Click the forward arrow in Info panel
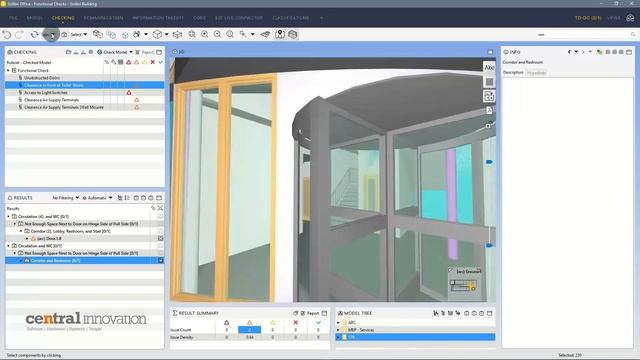Image resolution: width=640 pixels, height=360 pixels. [583, 52]
